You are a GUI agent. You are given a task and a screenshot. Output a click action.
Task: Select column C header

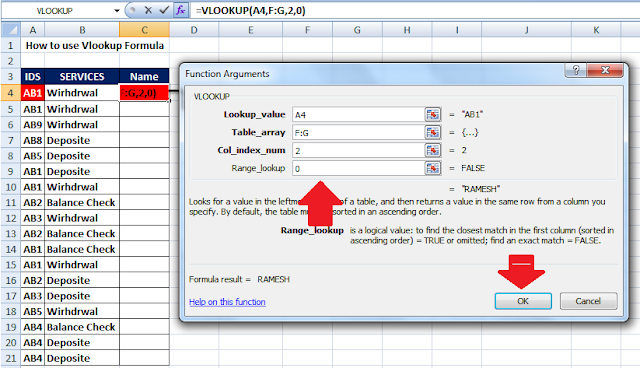tap(144, 30)
